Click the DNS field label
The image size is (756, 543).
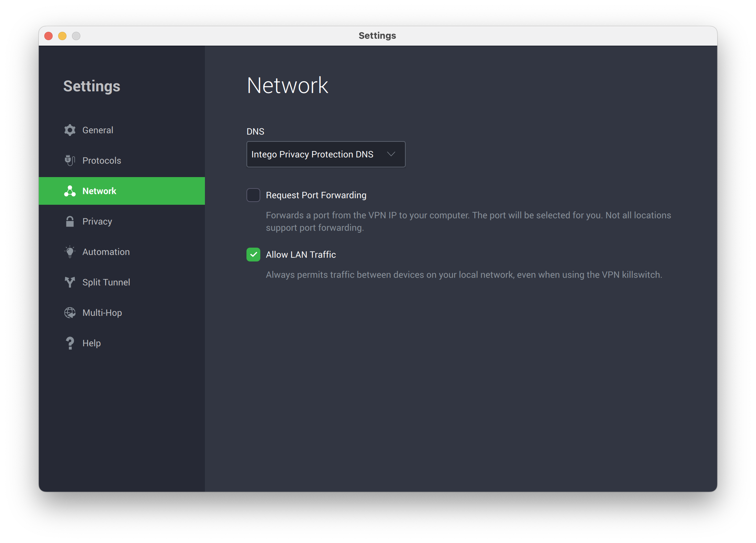pyautogui.click(x=255, y=131)
